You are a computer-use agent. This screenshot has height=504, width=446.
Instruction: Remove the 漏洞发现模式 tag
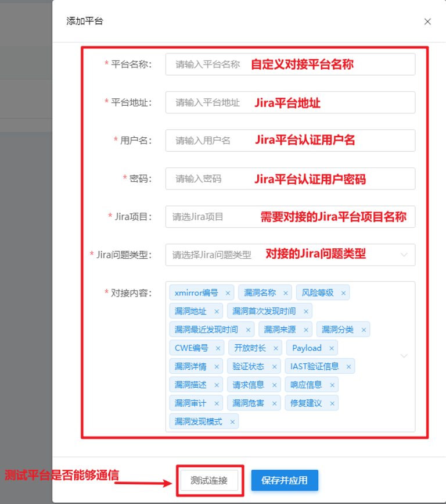pyautogui.click(x=232, y=421)
